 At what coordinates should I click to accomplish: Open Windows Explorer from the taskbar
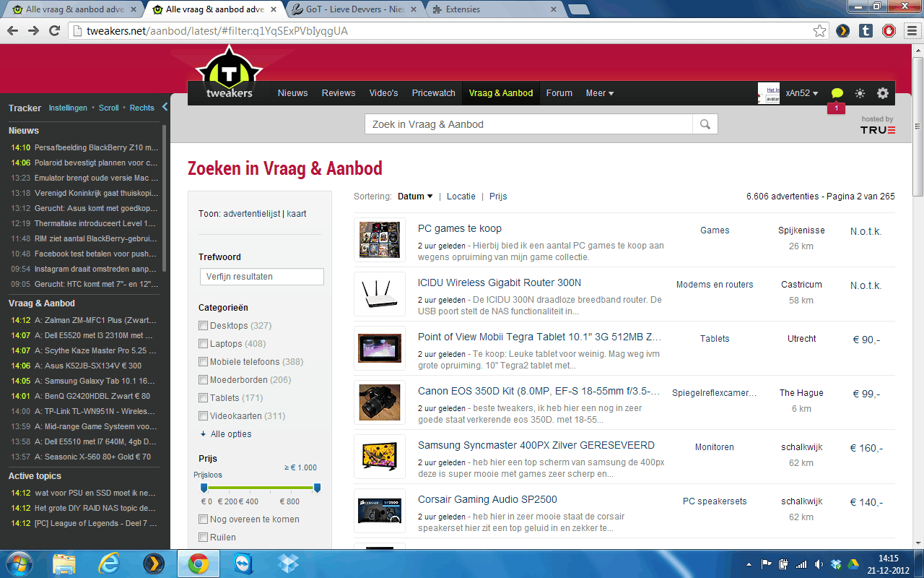click(64, 564)
